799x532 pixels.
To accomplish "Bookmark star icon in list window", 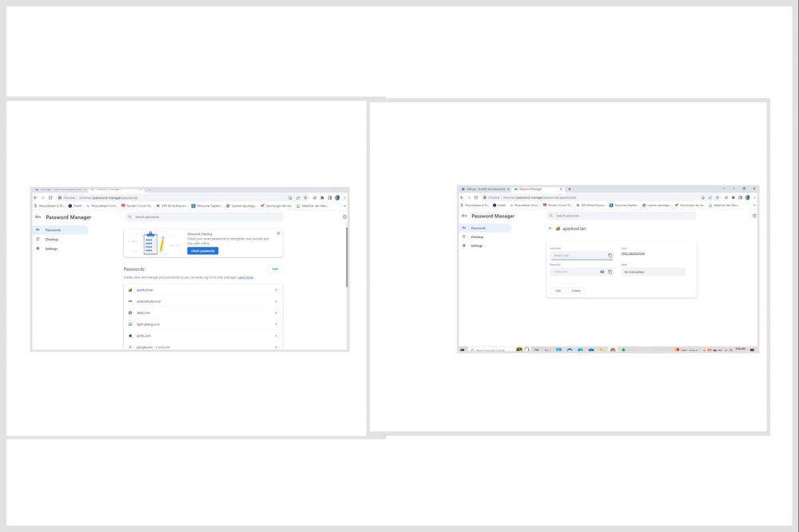I will tap(306, 198).
